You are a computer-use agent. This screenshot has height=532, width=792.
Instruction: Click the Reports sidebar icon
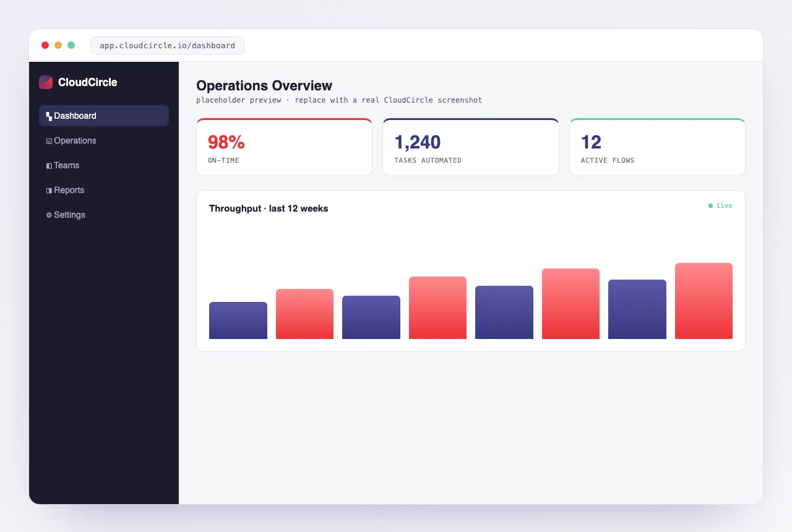pyautogui.click(x=49, y=191)
